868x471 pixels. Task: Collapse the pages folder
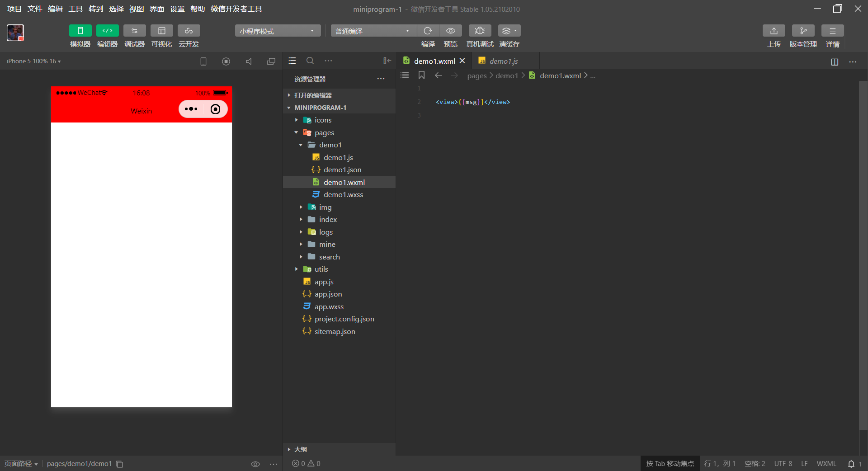pos(339,132)
